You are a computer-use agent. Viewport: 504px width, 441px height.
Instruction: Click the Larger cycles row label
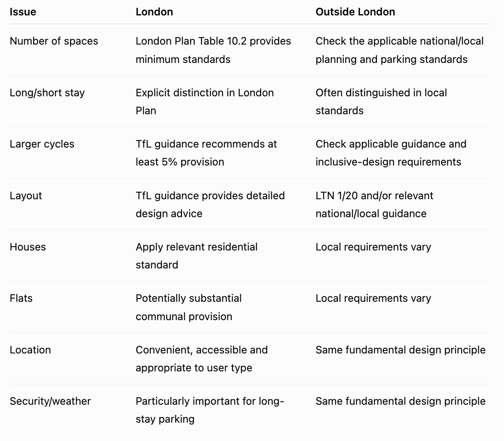tap(42, 144)
